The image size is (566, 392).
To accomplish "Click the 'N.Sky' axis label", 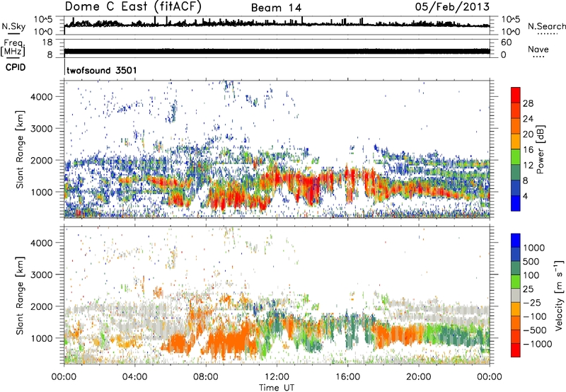I will point(13,26).
